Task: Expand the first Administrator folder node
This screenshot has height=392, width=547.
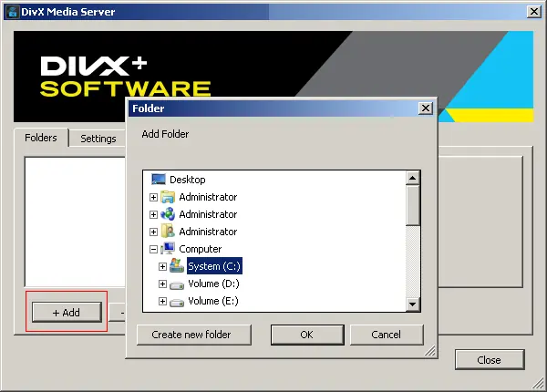Action: point(153,198)
